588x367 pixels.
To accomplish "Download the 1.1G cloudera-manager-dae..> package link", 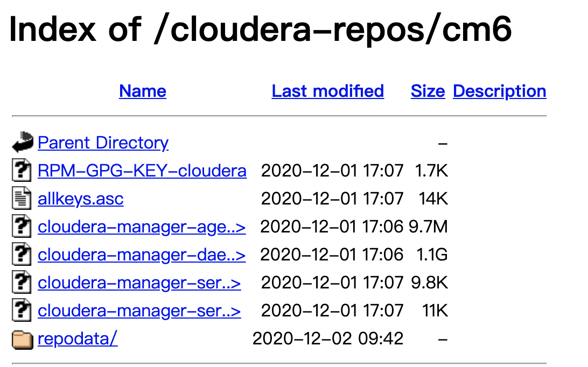I will pos(142,255).
